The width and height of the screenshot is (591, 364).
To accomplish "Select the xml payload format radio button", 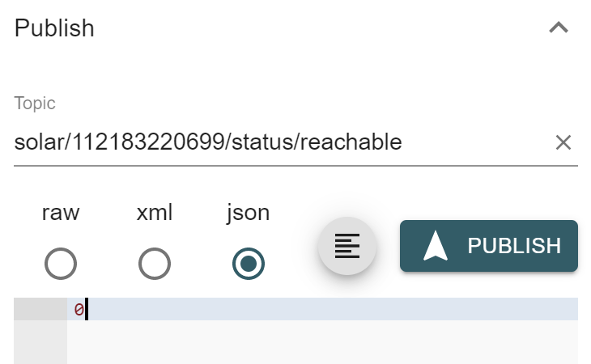I will (x=155, y=264).
